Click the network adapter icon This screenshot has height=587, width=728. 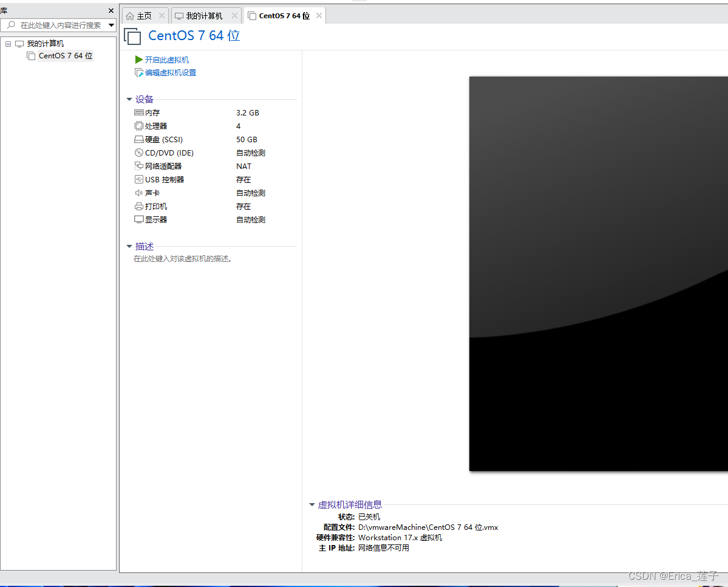[x=139, y=166]
